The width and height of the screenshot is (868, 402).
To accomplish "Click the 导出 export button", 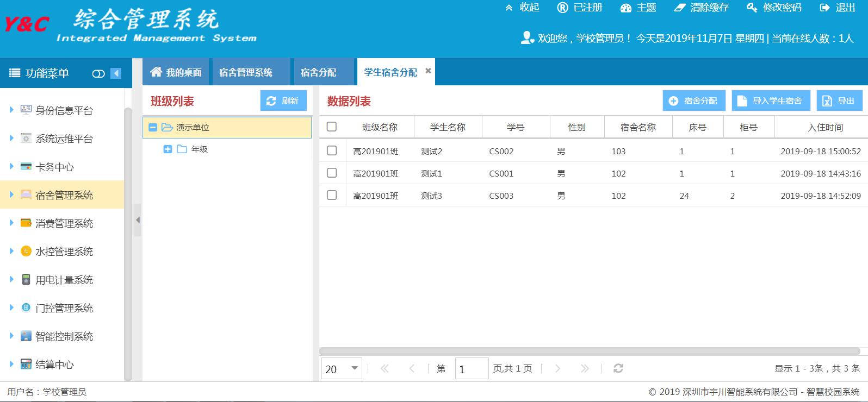I will [840, 101].
